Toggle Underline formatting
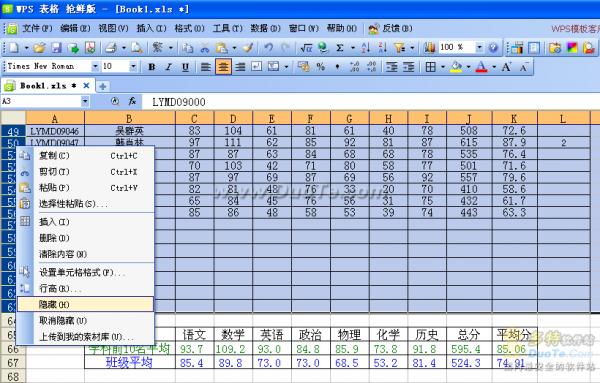This screenshot has height=383, width=600. [185, 67]
